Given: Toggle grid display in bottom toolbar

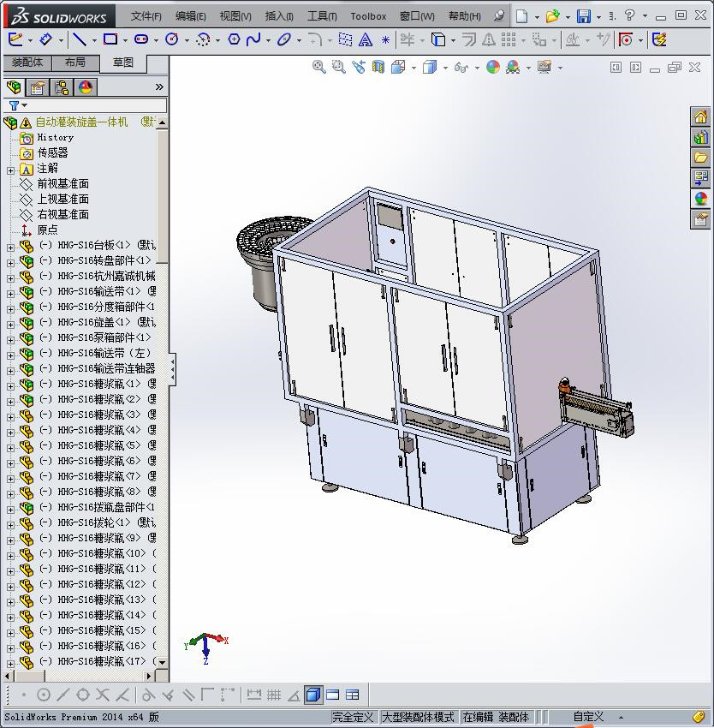Looking at the screenshot, I should tap(273, 695).
